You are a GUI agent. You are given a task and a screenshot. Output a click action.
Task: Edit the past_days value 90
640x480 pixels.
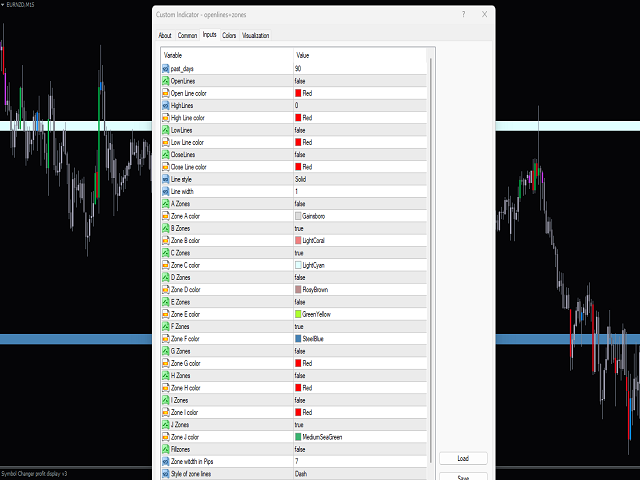pyautogui.click(x=360, y=69)
